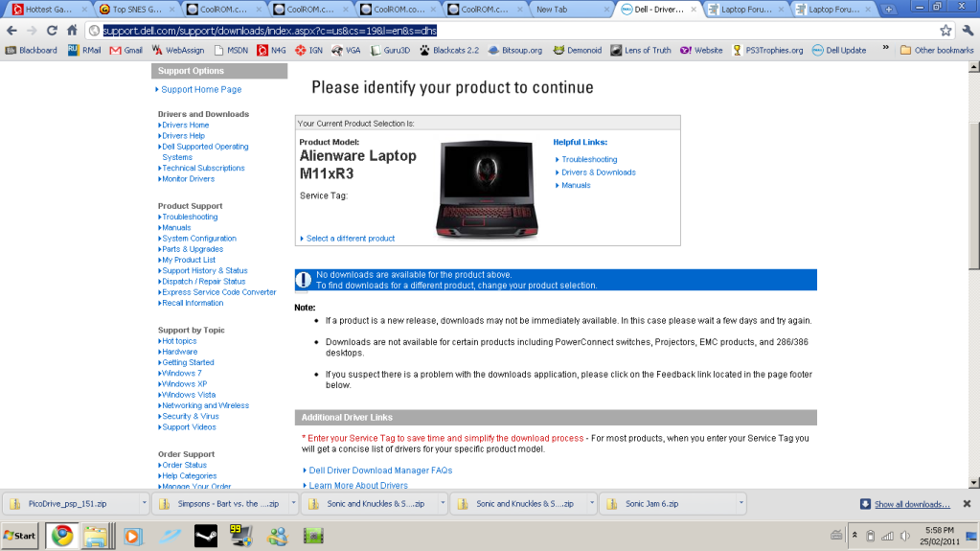
Task: Open the Dell Update bookmark
Action: click(839, 50)
